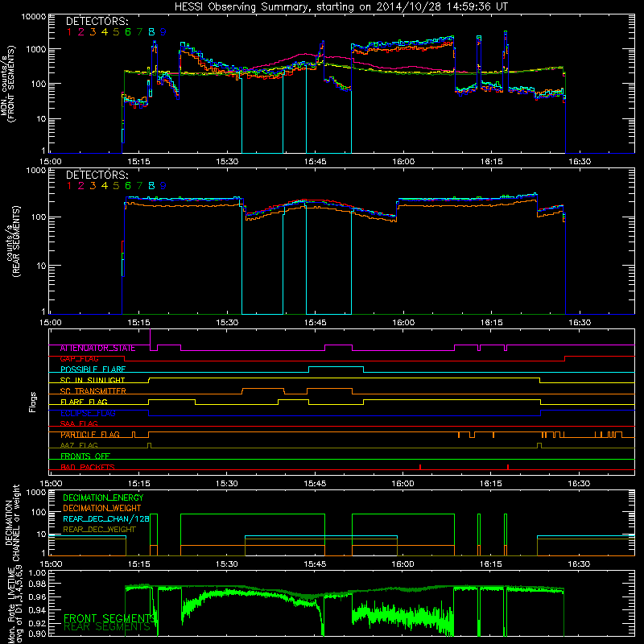Click the FRONT SEGMENTS livetime legend label
644x644 pixels.
tap(109, 617)
